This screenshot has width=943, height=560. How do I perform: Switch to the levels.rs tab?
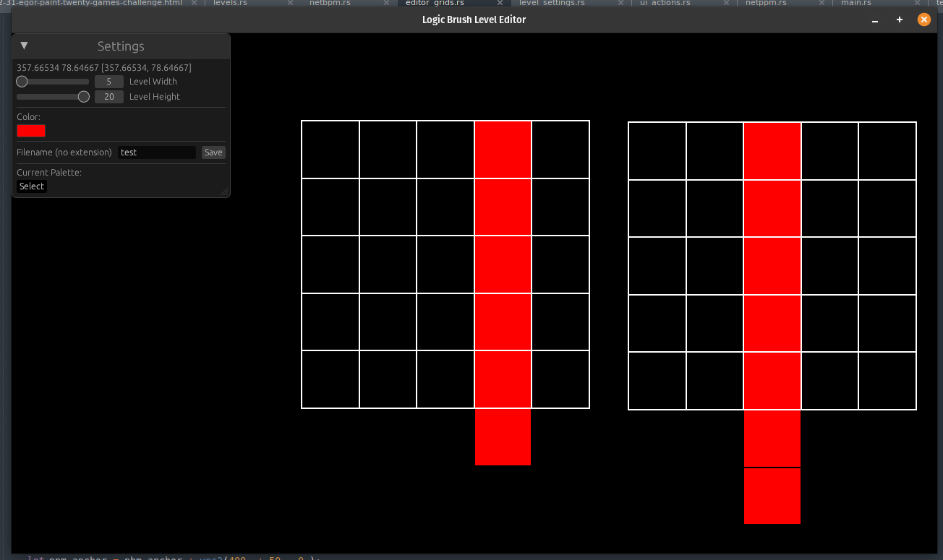[230, 3]
